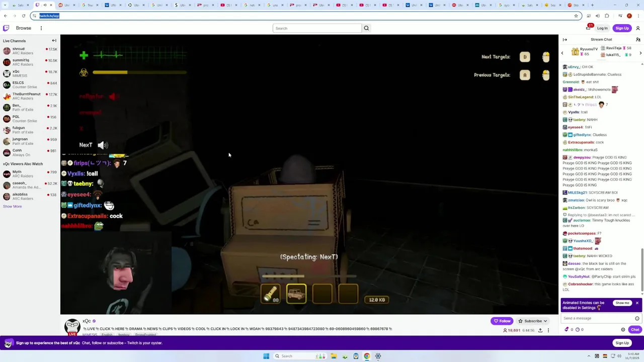This screenshot has height=362, width=644.
Task: Click Show me in emotes banner
Action: point(622,303)
